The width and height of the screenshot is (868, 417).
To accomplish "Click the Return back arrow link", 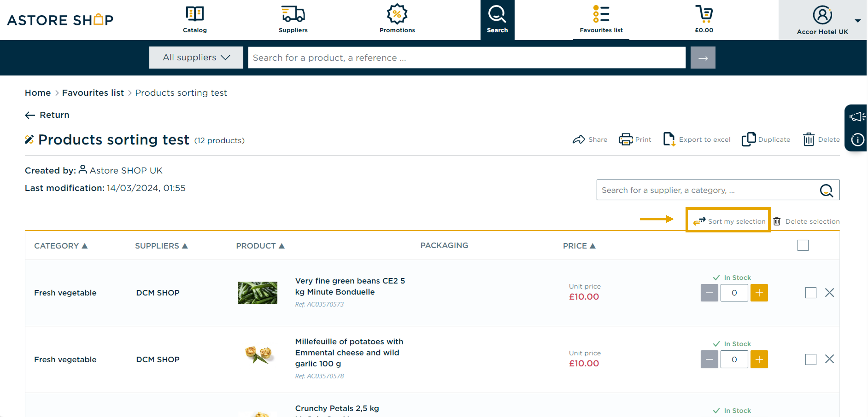I will [47, 115].
